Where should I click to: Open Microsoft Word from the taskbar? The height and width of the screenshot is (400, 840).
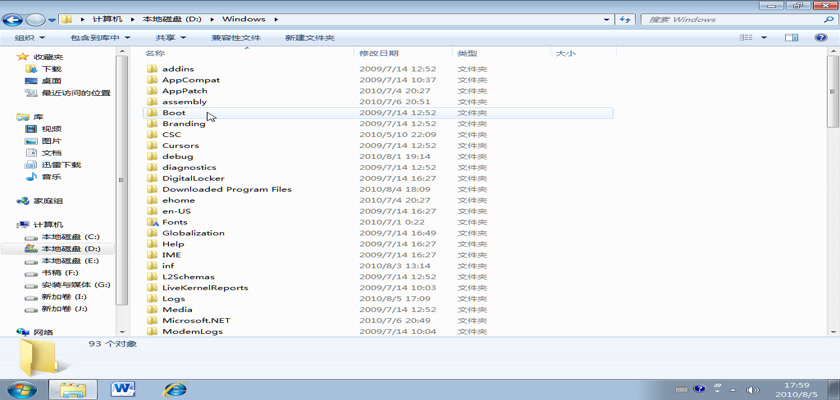(124, 388)
